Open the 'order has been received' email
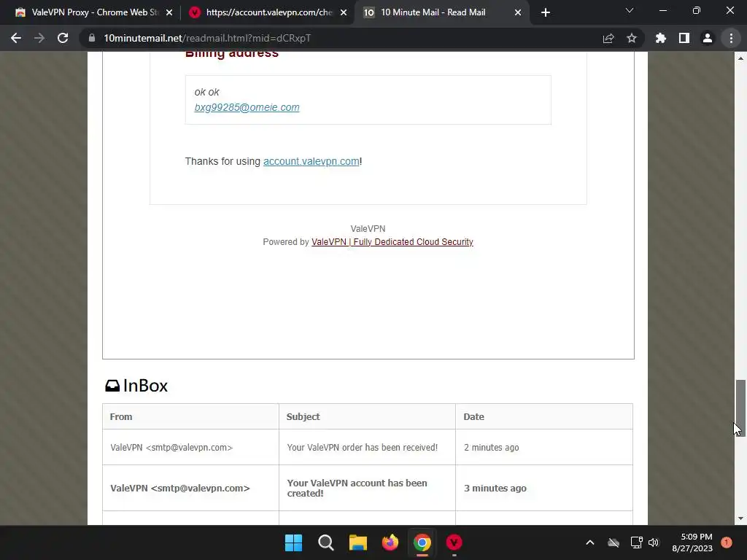This screenshot has height=560, width=747. (x=362, y=448)
